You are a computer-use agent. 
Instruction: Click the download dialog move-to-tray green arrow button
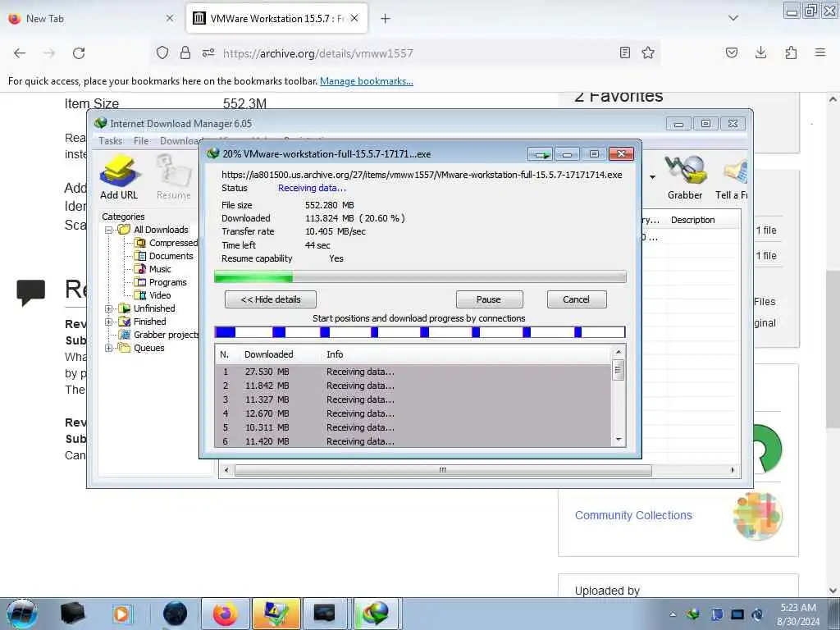tap(541, 154)
